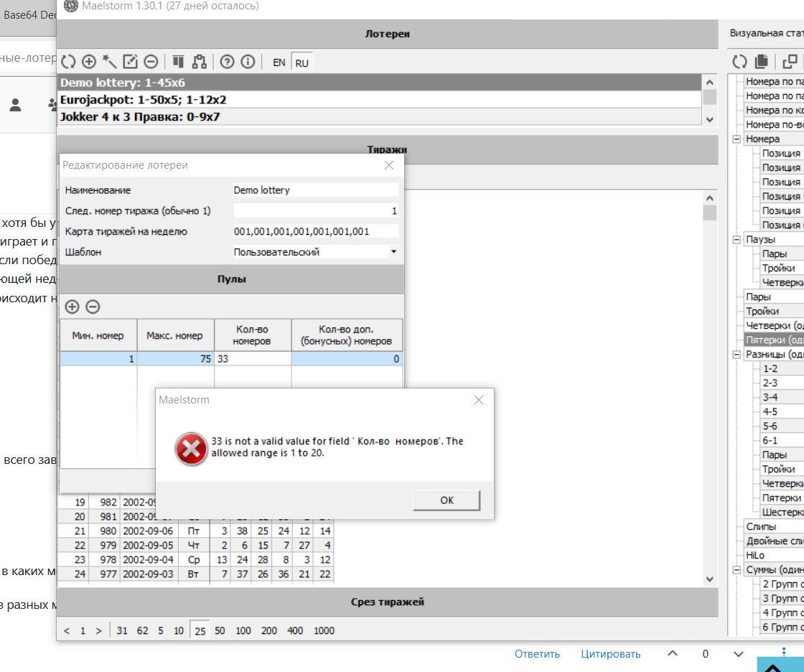Set draw slice size to 50
Screen dimensions: 804x672
click(x=220, y=630)
